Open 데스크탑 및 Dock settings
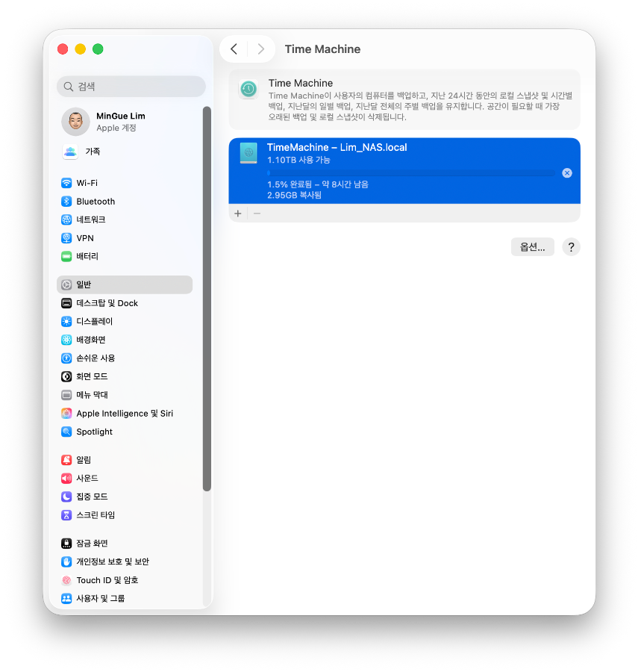638x672 pixels. pos(107,303)
